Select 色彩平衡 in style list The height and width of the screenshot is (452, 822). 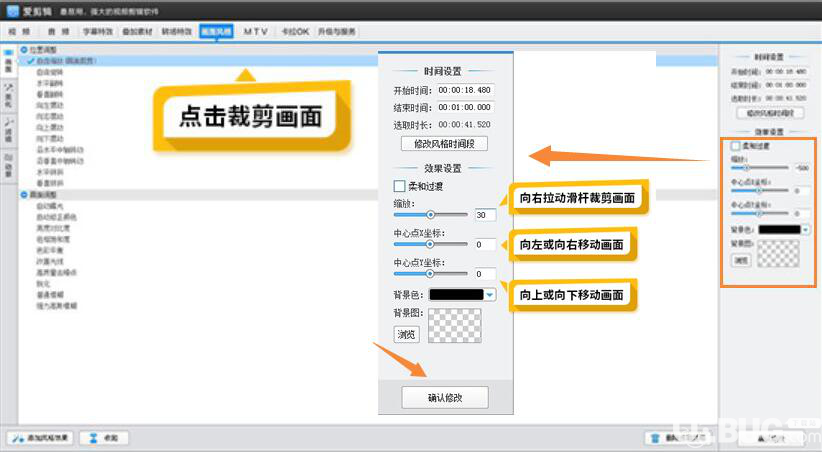coord(50,250)
